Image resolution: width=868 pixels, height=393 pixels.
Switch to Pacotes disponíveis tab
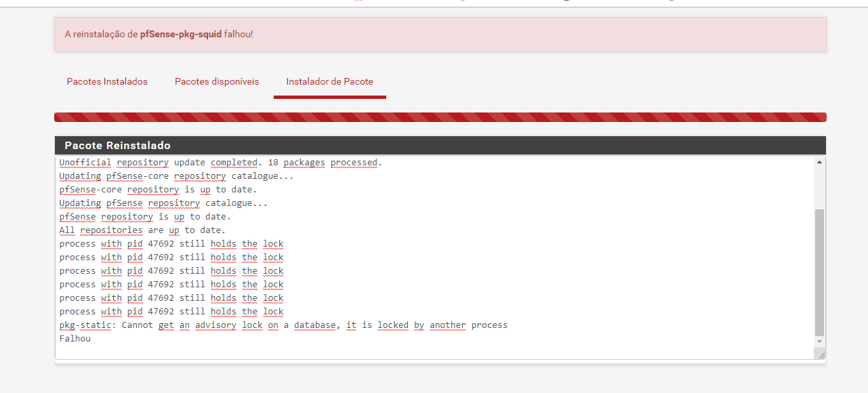[217, 81]
